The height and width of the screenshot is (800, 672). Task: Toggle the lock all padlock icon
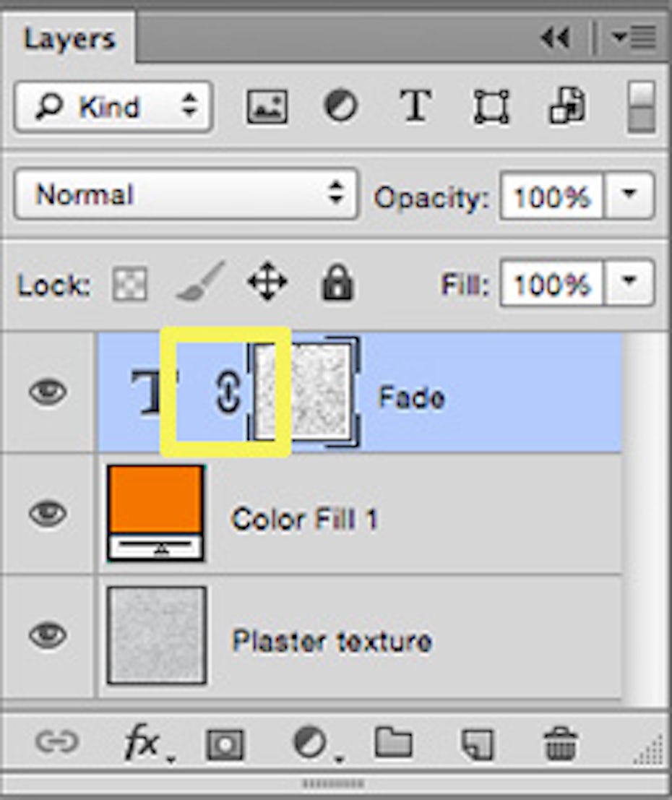[x=337, y=283]
